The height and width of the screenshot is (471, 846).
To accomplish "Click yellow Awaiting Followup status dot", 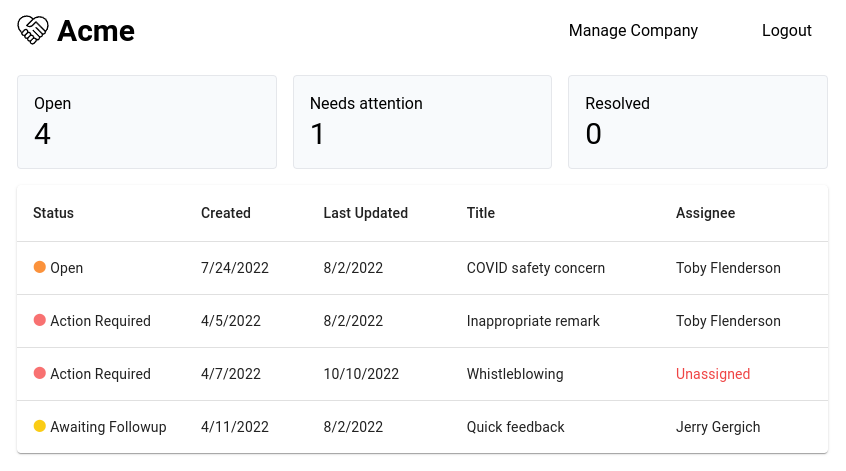I will pyautogui.click(x=40, y=427).
